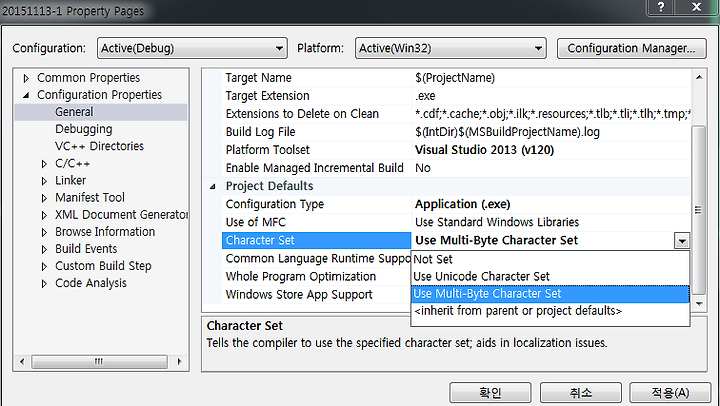720x406 pixels.
Task: Click the tree horizontal scroll left arrow
Action: 22,361
